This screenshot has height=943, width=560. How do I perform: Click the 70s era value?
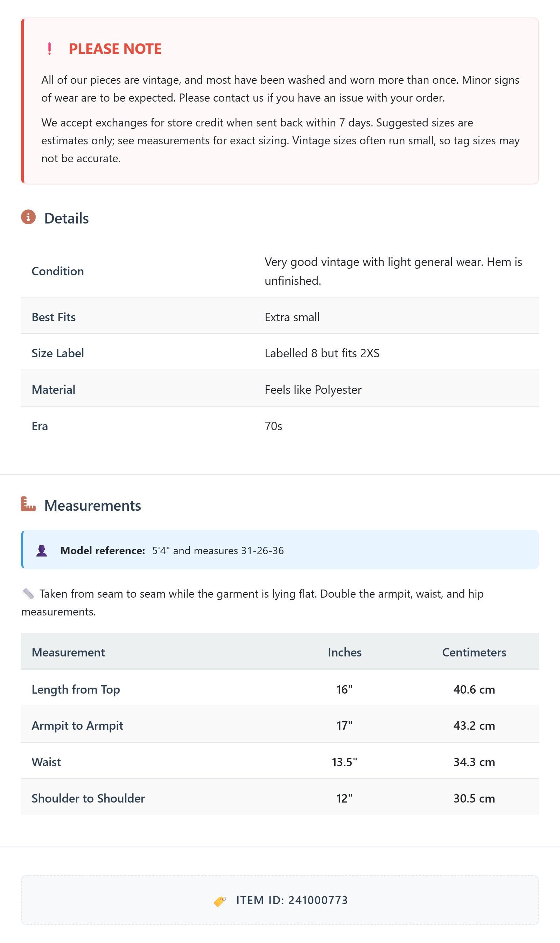click(x=273, y=426)
